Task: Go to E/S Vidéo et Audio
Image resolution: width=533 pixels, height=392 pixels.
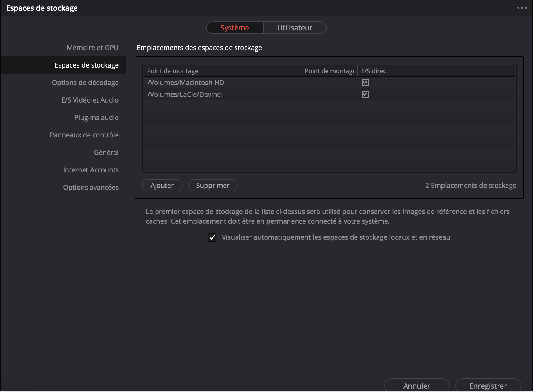Action: tap(90, 100)
